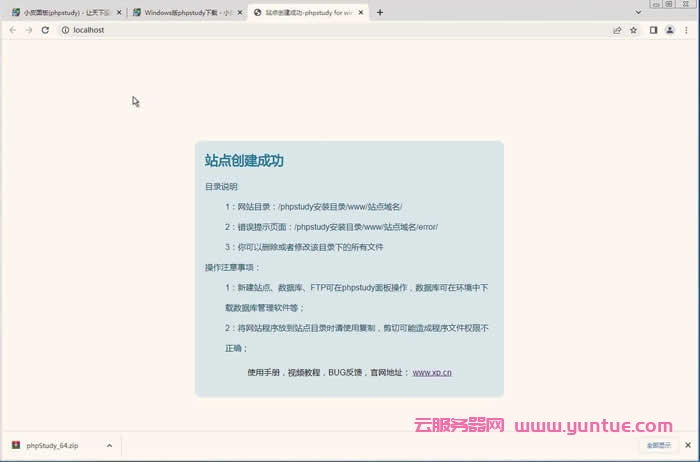700x462 pixels.
Task: Open a new tab with plus button
Action: (x=380, y=12)
